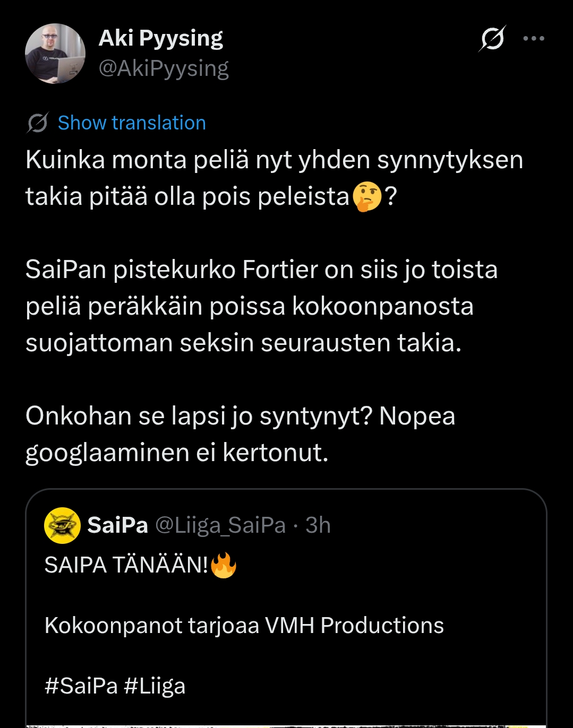Click the Grok icon beside Show translation

point(38,123)
